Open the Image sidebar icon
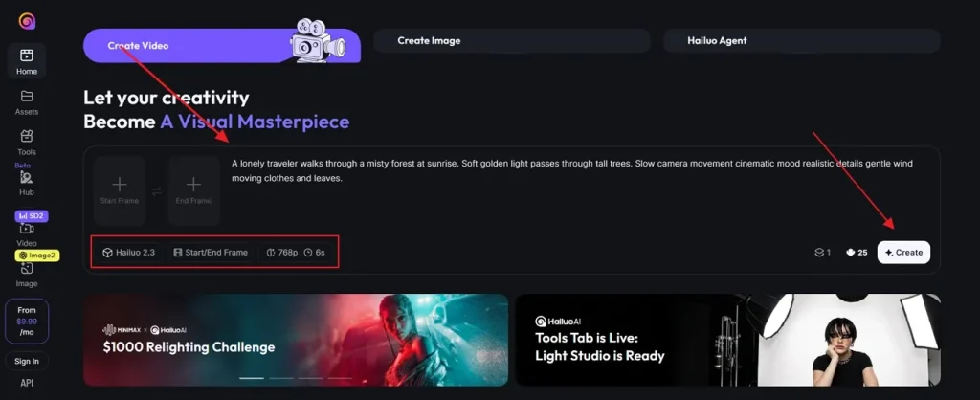Image resolution: width=980 pixels, height=400 pixels. pos(26,269)
